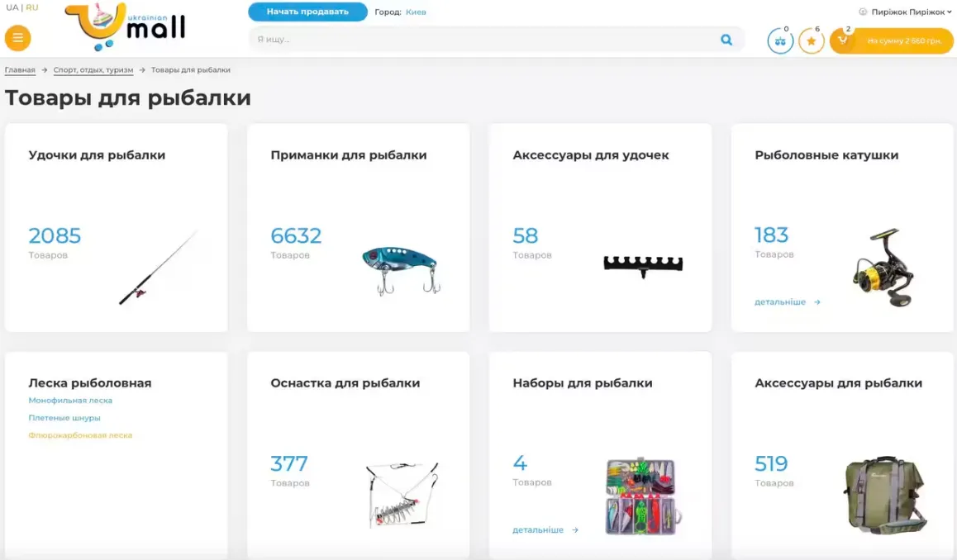Screen dimensions: 957x560
Task: Open Наборы для рыбалки category title
Action: click(x=583, y=383)
